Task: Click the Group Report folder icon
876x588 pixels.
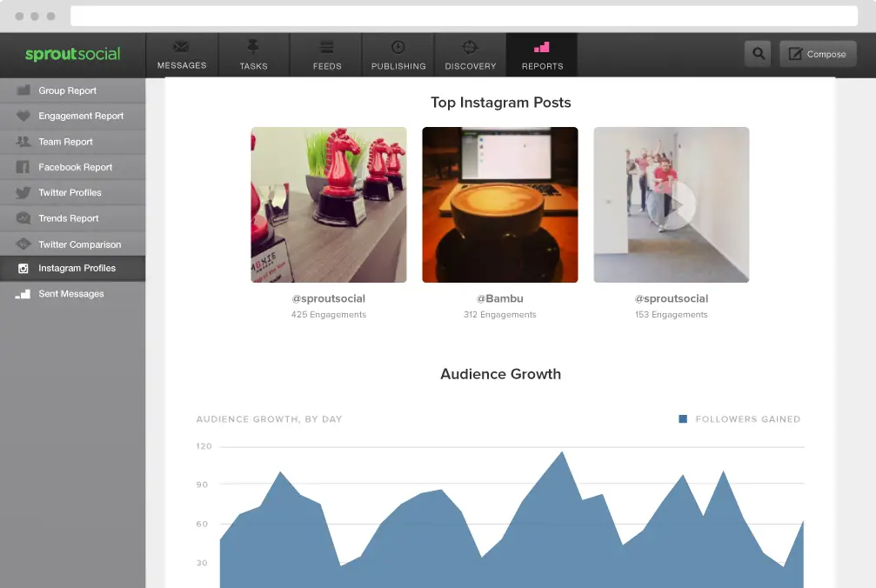Action: tap(23, 90)
